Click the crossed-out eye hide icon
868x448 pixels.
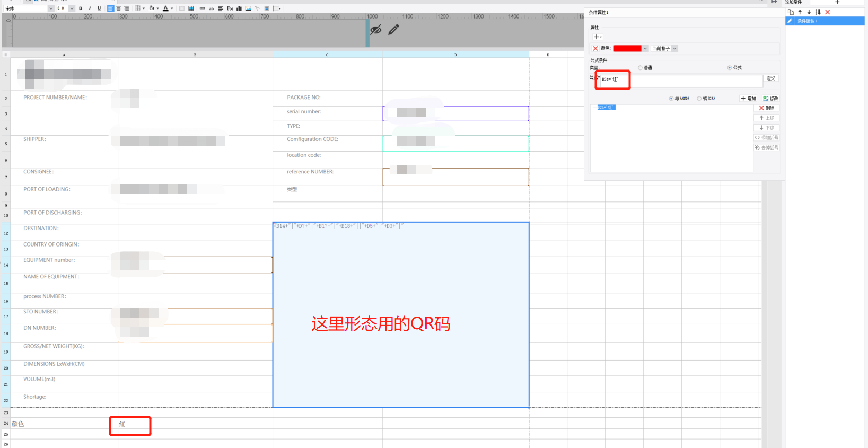[x=376, y=30]
